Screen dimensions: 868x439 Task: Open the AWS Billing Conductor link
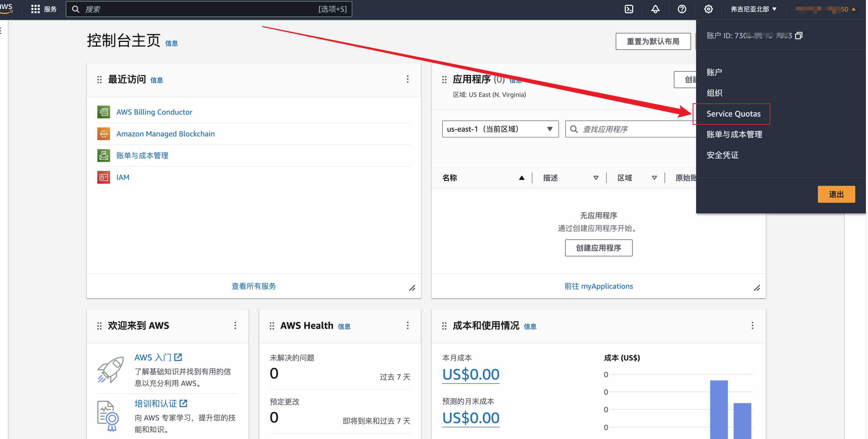tap(154, 112)
